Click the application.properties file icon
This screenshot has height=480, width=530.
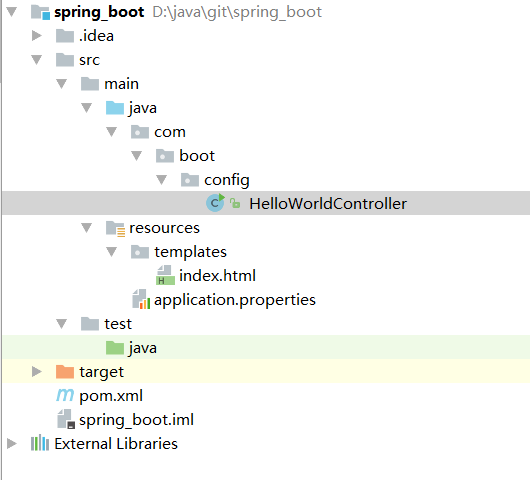coord(141,299)
